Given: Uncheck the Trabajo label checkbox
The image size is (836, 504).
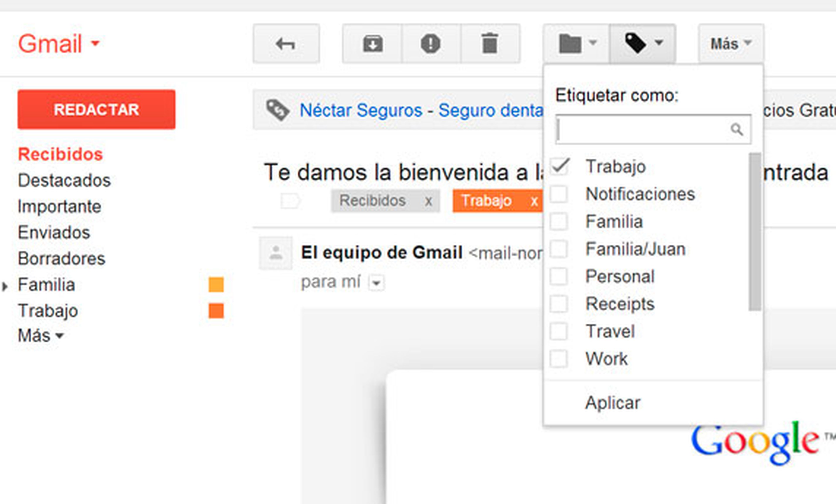Looking at the screenshot, I should tap(559, 166).
